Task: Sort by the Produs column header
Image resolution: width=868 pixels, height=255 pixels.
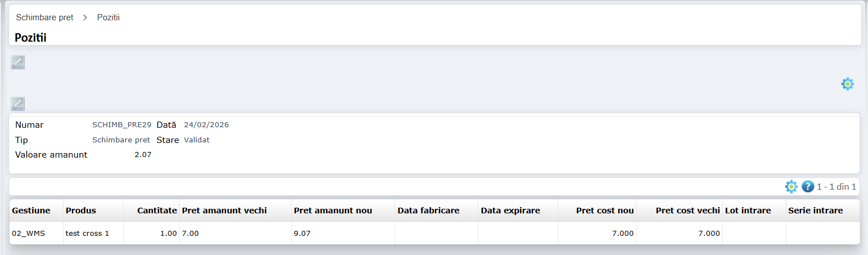Action: tap(81, 211)
